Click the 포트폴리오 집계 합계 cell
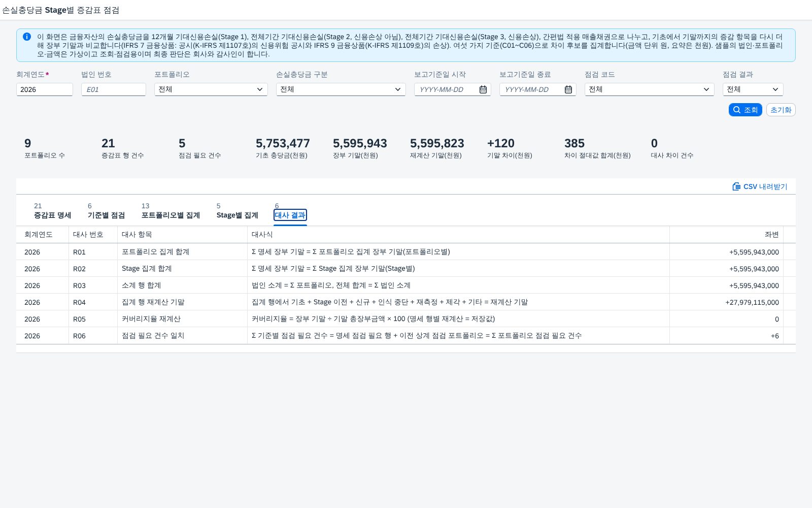The image size is (812, 508). (x=183, y=252)
